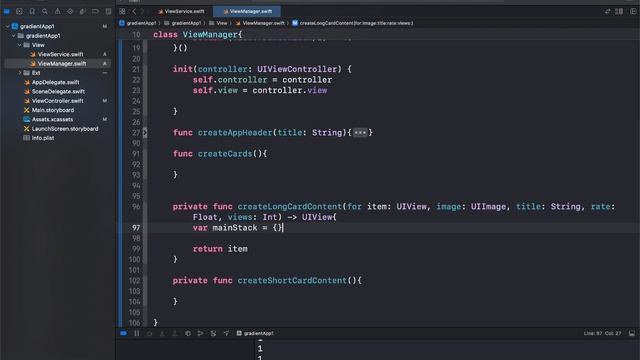The image size is (640, 360).
Task: Click ViewManager.swift in jump bar
Action: [x=260, y=23]
